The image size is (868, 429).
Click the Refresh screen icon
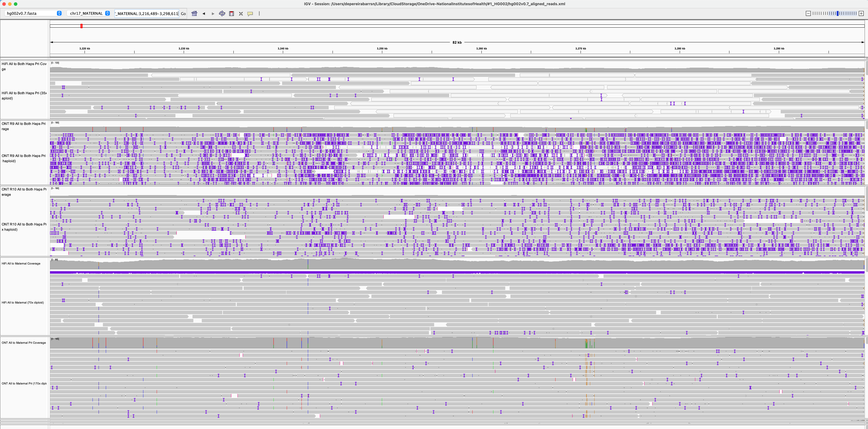(x=222, y=13)
